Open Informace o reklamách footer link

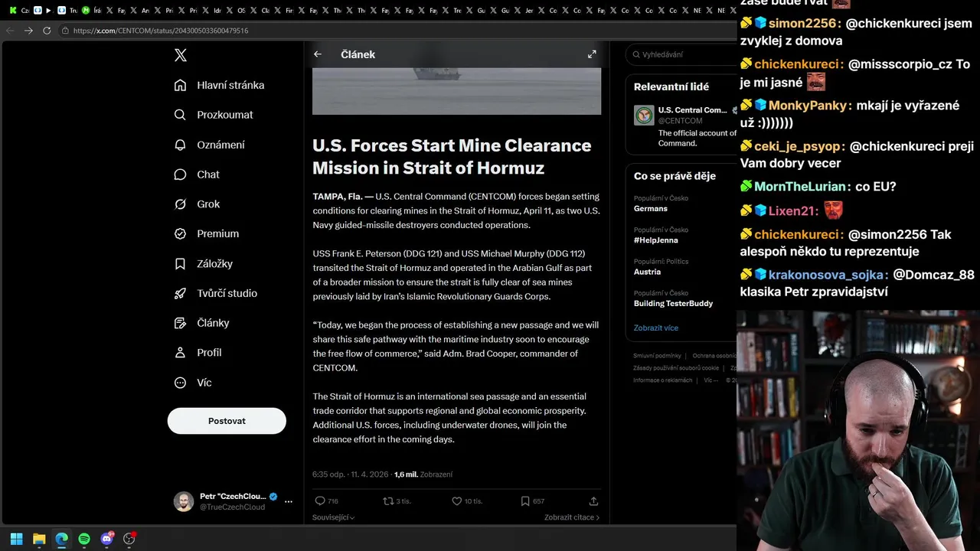pyautogui.click(x=663, y=380)
